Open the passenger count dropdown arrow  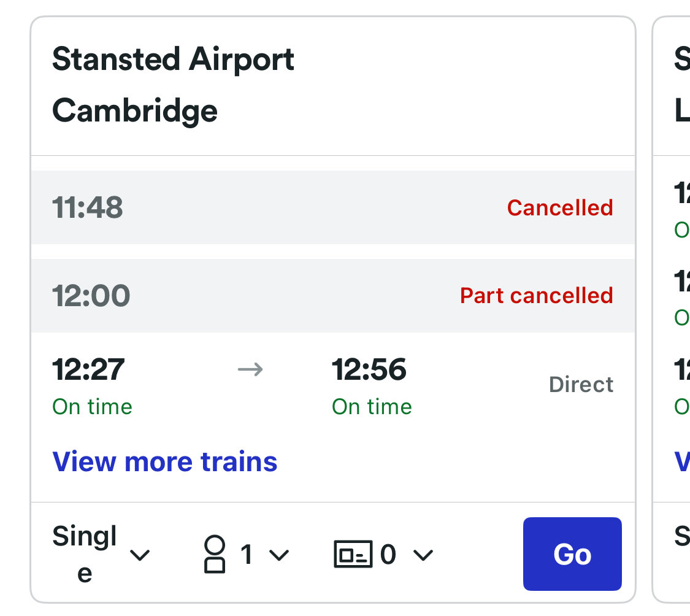coord(279,555)
